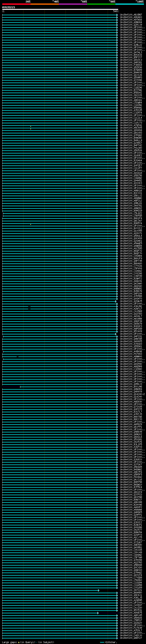Open hit UniRef100_Q2MJJ9
The image size is (146, 644).
click(131, 25)
